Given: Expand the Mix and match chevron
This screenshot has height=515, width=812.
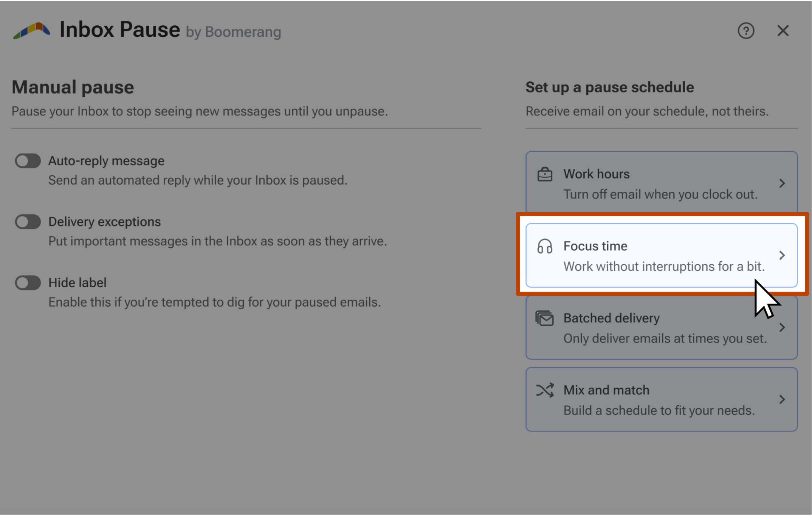Looking at the screenshot, I should (782, 399).
